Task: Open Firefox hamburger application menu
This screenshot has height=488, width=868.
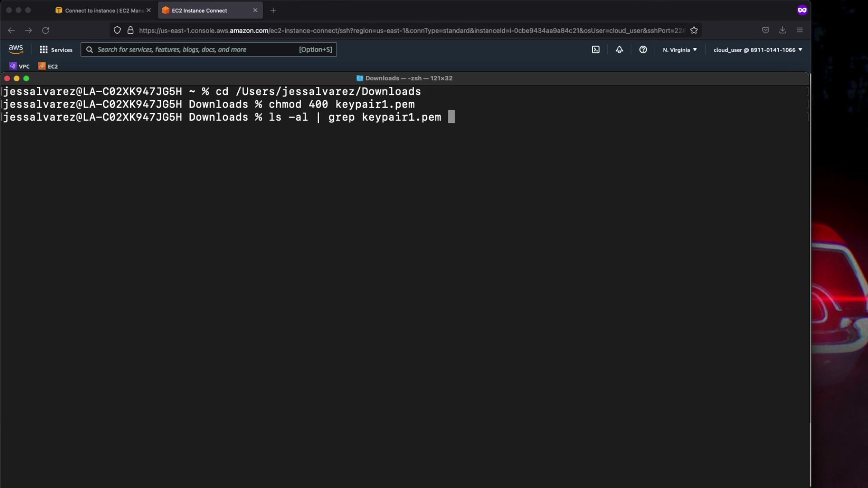Action: click(800, 30)
